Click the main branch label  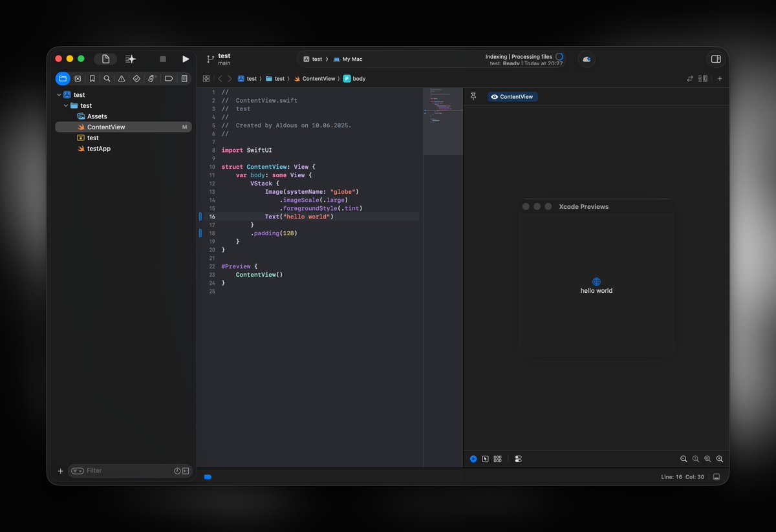point(224,63)
